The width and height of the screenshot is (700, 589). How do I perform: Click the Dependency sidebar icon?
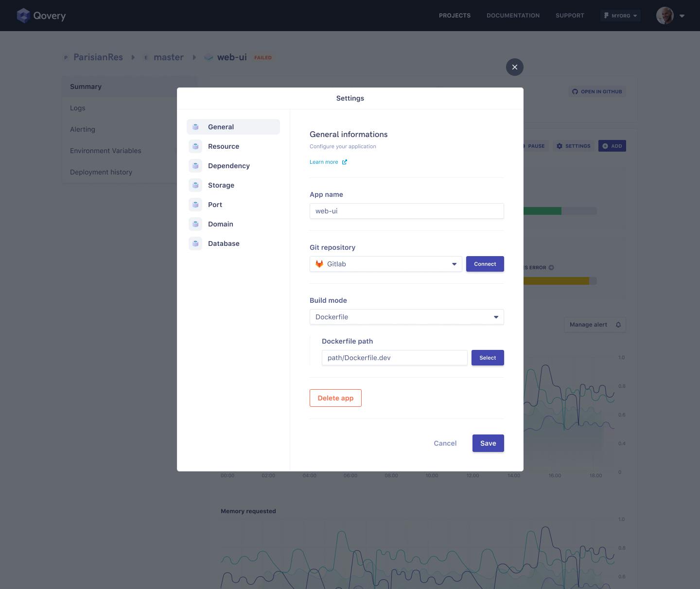[x=195, y=166]
